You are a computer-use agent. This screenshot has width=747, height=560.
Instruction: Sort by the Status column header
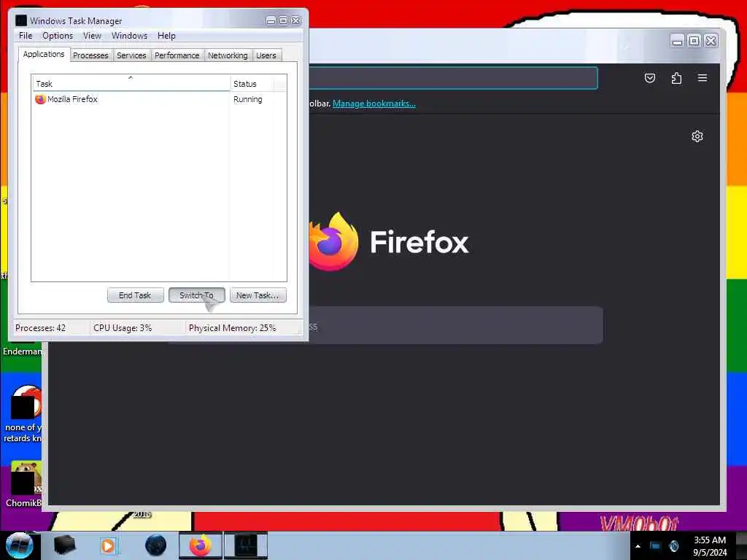(252, 83)
